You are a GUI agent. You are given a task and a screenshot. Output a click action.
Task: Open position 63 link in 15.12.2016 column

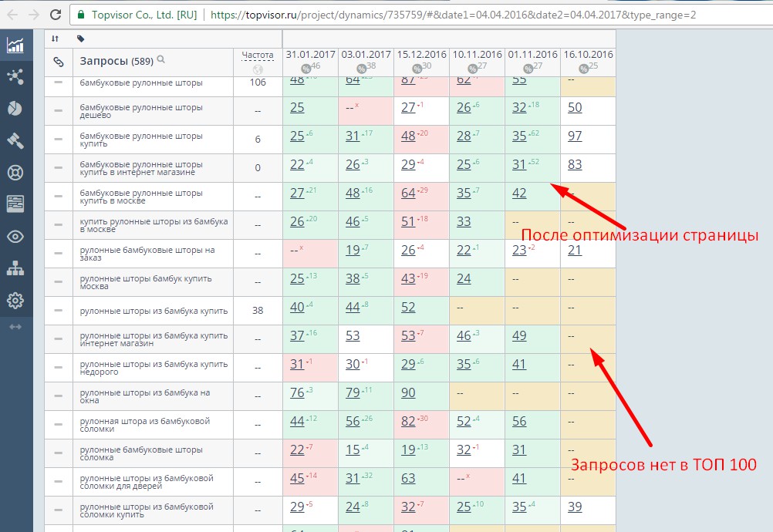[408, 478]
